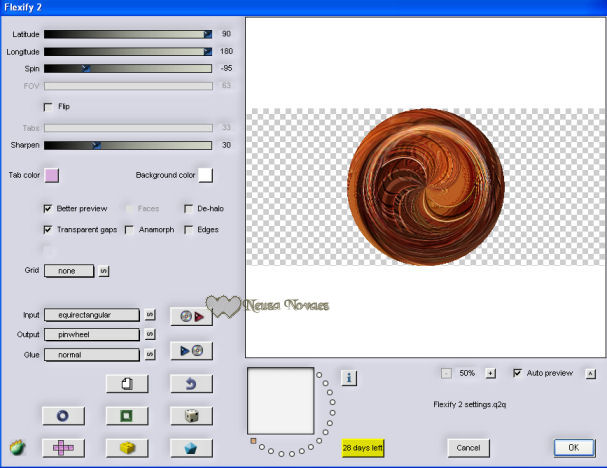
Task: Click the OK button
Action: coord(574,448)
